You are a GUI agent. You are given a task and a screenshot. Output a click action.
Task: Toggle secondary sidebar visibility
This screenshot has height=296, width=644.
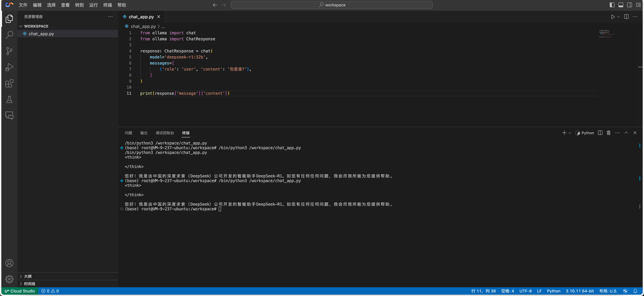(630, 5)
